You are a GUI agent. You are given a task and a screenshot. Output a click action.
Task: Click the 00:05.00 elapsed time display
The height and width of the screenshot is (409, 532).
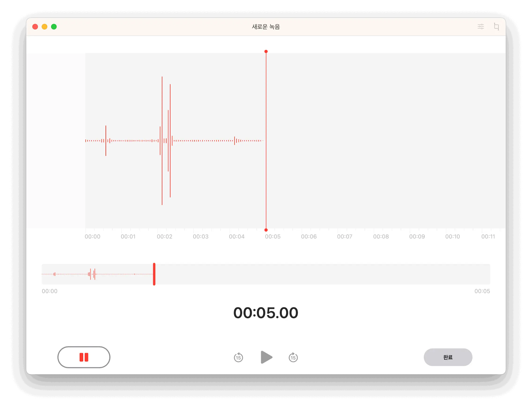[266, 313]
